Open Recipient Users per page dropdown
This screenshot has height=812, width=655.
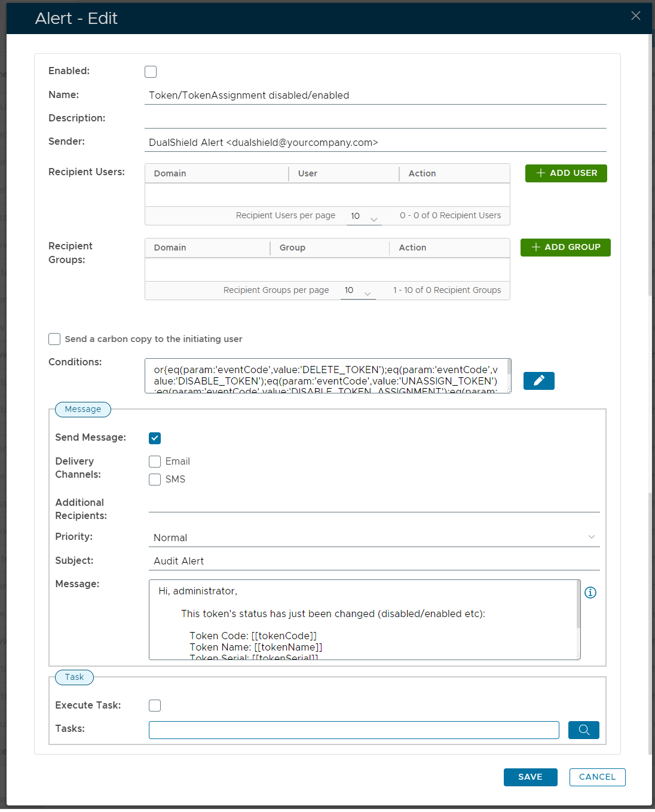tap(364, 216)
